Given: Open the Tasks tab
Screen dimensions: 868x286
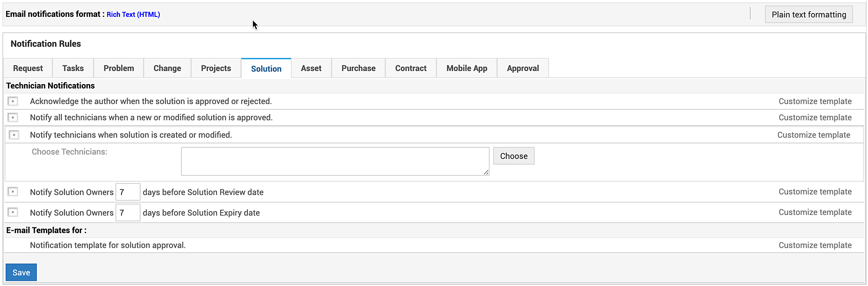Looking at the screenshot, I should coord(73,68).
